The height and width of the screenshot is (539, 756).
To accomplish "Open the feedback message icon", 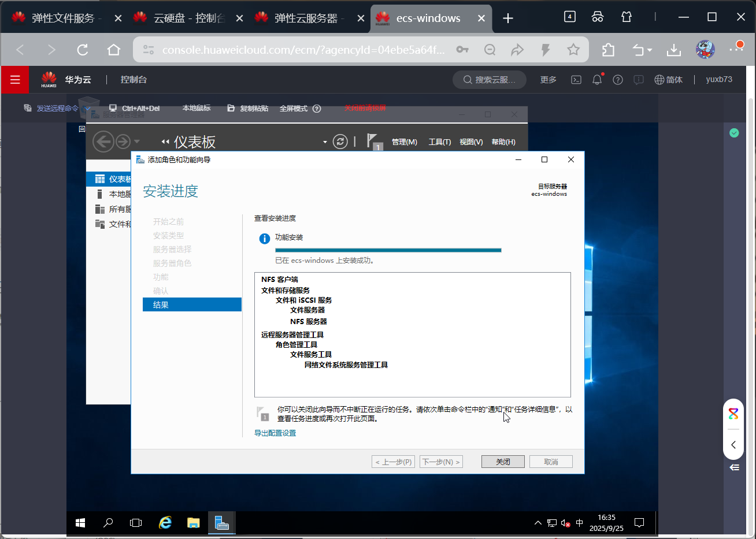I will coord(639,80).
